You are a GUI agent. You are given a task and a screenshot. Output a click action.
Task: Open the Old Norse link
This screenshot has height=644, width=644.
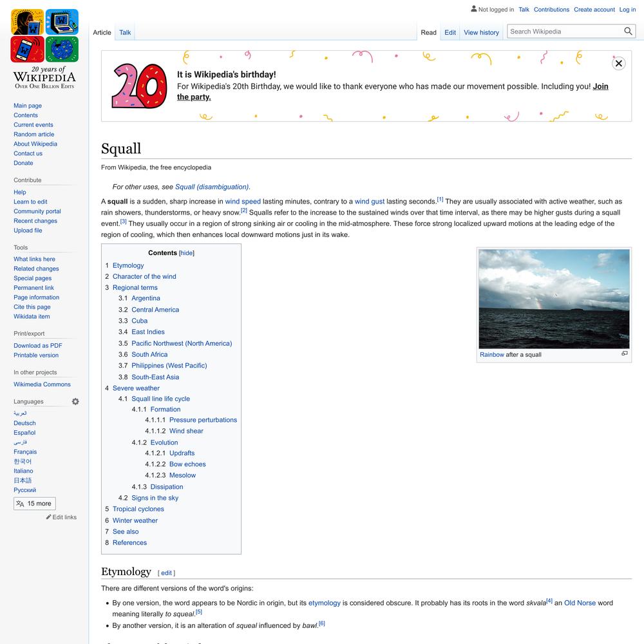[580, 603]
